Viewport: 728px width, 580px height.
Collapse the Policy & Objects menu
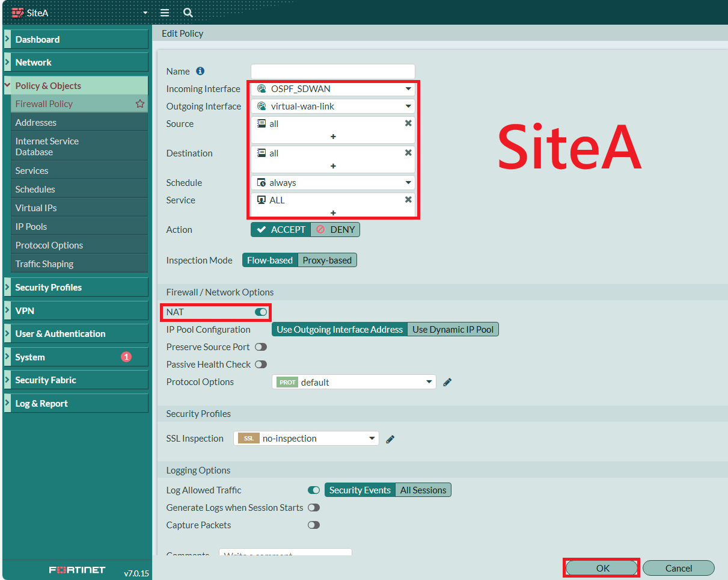click(76, 85)
